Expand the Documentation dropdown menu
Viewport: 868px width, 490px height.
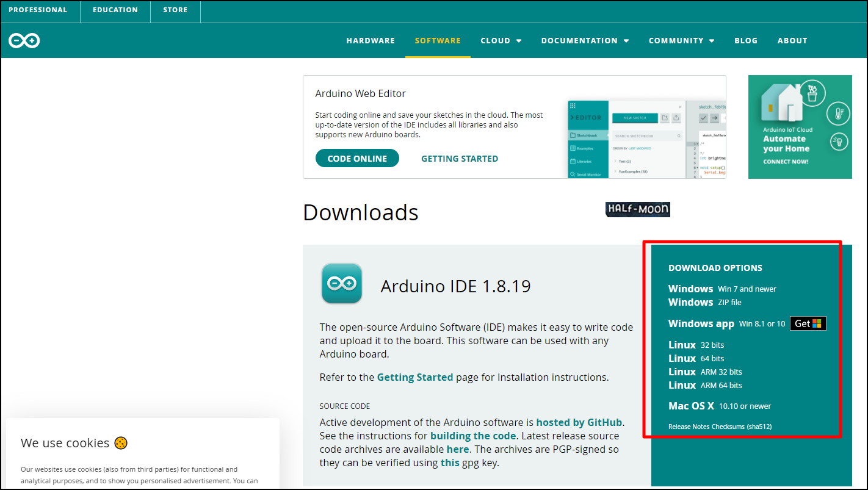(x=585, y=41)
